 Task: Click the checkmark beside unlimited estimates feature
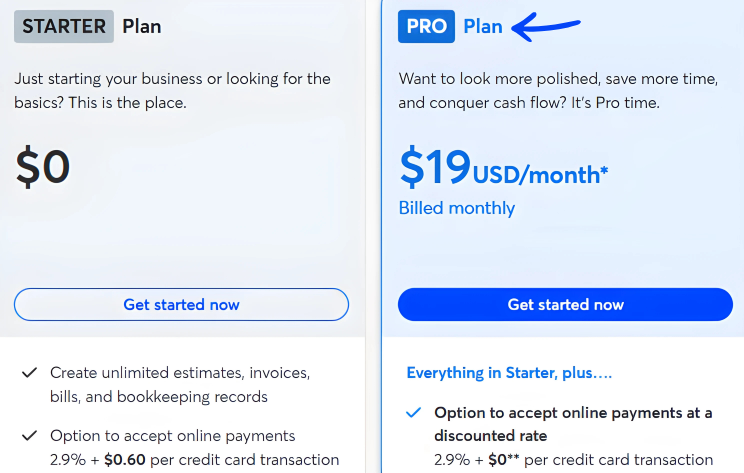[29, 373]
